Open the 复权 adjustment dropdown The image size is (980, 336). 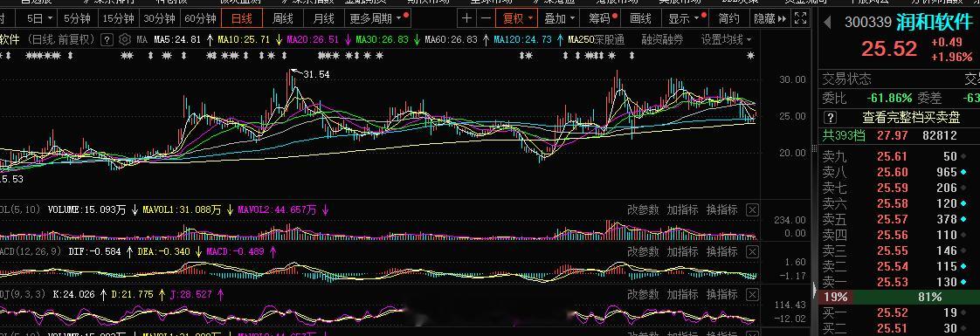pyautogui.click(x=517, y=18)
